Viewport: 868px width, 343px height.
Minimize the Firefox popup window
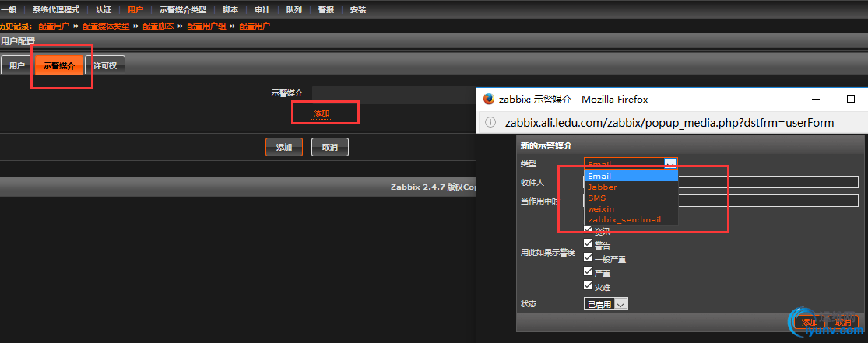point(816,100)
